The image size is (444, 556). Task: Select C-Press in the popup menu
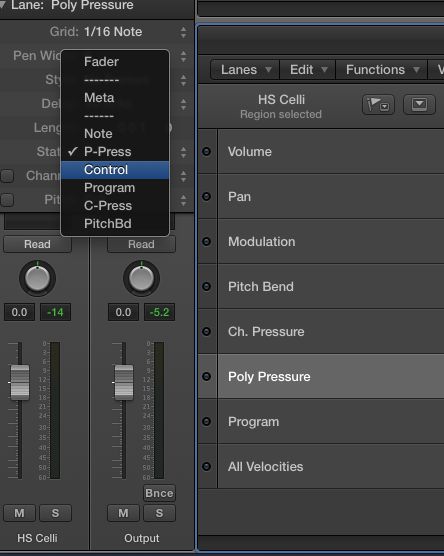click(115, 206)
